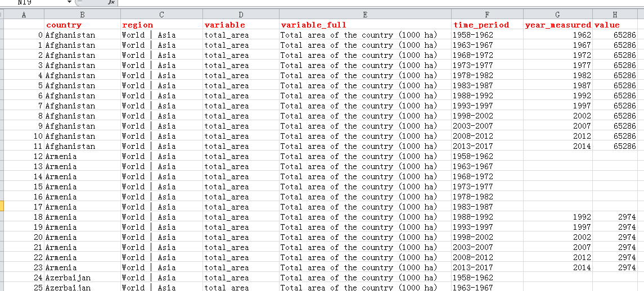
Task: Select the value 2974 in index row 18
Action: (x=615, y=217)
